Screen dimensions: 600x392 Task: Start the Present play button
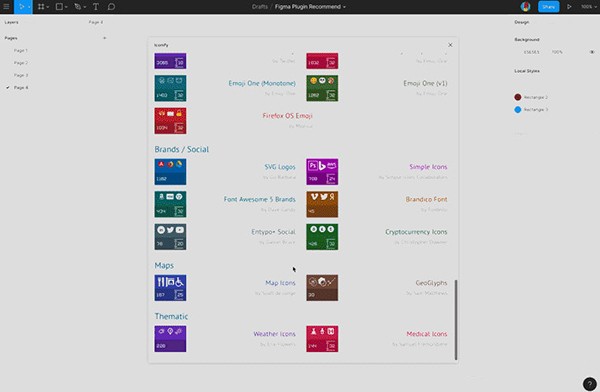coord(569,7)
